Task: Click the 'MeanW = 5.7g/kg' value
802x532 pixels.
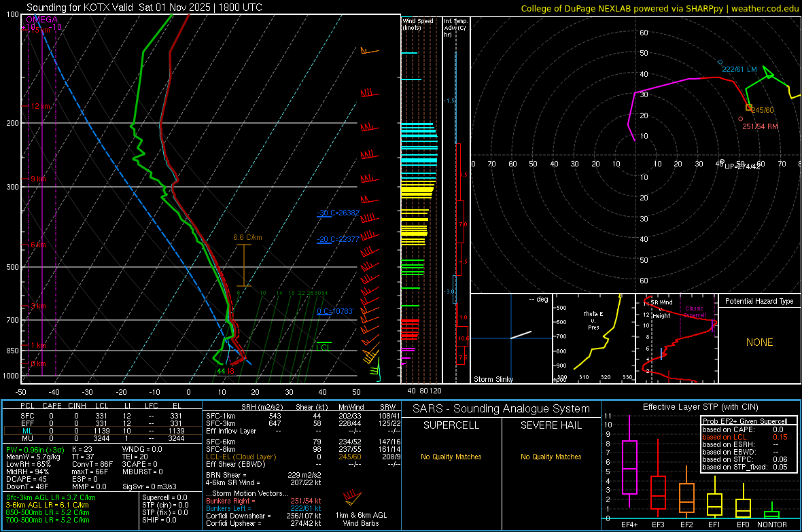Action: 33,457
